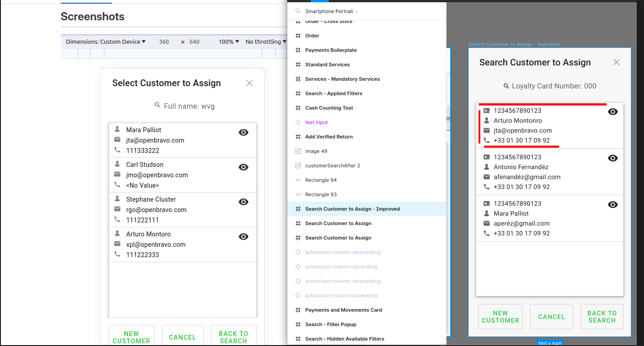Click the image icon next to image 49
Image resolution: width=644 pixels, height=346 pixels.
click(298, 151)
